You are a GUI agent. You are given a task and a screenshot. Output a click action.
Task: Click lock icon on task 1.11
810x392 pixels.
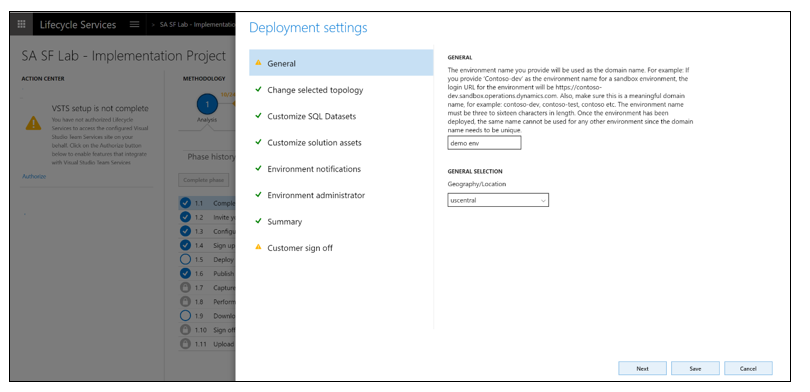185,343
